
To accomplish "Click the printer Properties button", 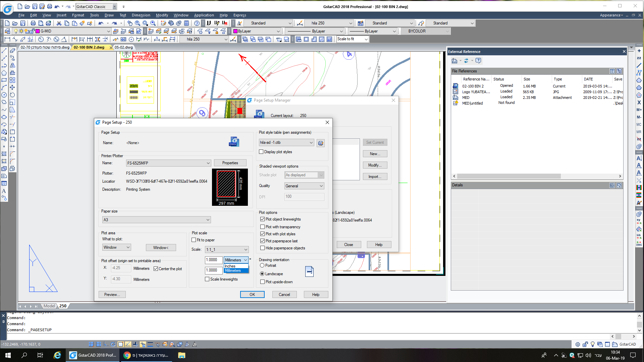I will [x=230, y=163].
